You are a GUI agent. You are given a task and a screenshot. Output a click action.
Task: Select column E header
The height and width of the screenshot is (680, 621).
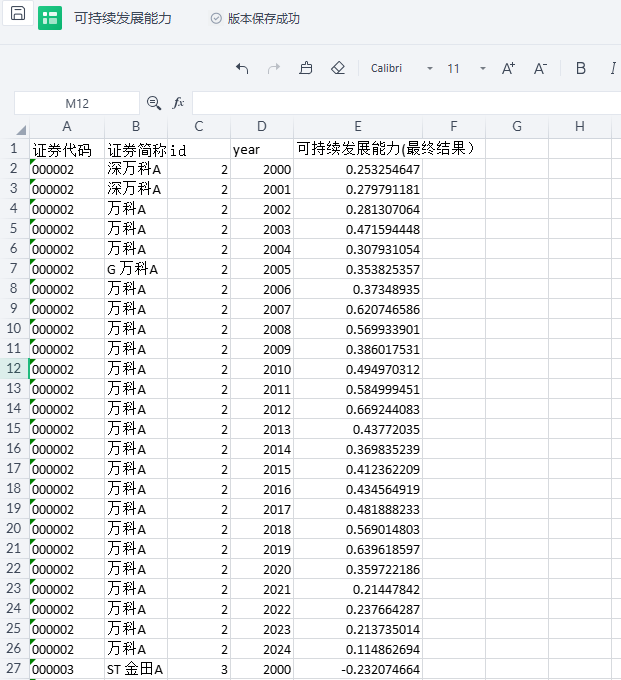[357, 126]
